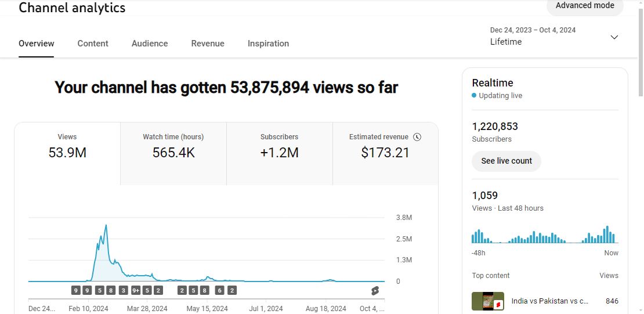Screen dimensions: 644x314
Task: Go to the Revenue tab
Action: pos(208,44)
